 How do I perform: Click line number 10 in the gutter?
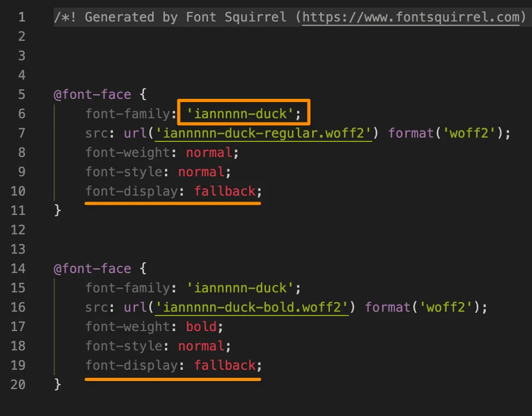[x=18, y=191]
